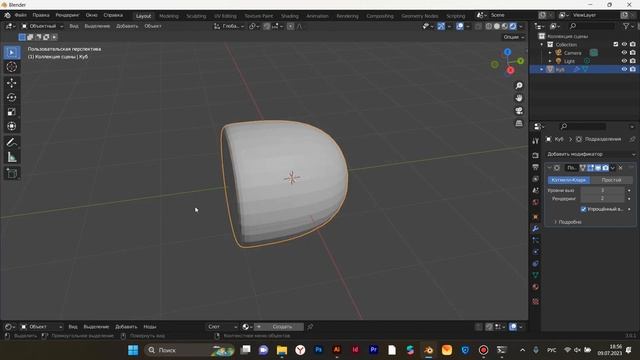
Task: Activate the Rotate tool
Action: 11,97
